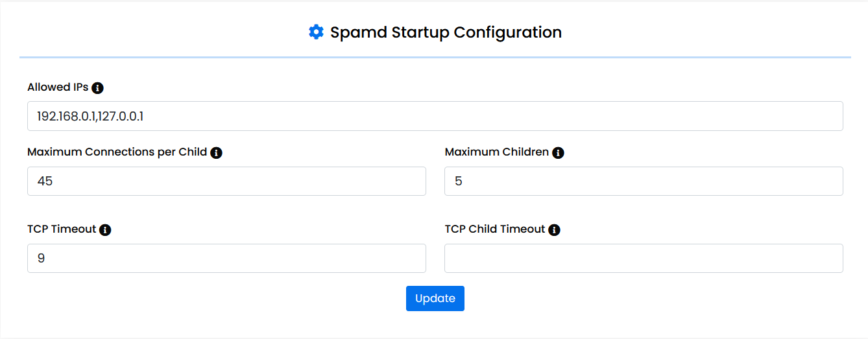
Task: Click the Maximum Connections per Child field
Action: coord(226,181)
